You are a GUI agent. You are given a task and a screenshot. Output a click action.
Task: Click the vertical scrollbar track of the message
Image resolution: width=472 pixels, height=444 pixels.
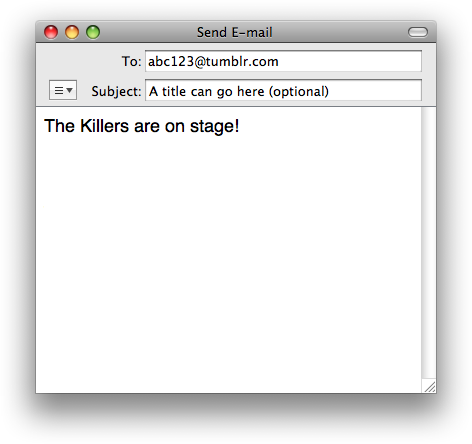point(429,243)
